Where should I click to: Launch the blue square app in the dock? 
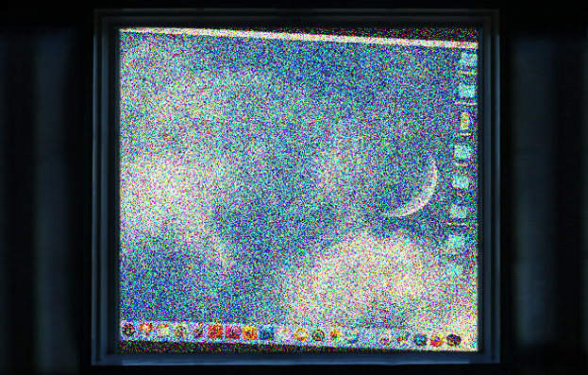tap(266, 332)
